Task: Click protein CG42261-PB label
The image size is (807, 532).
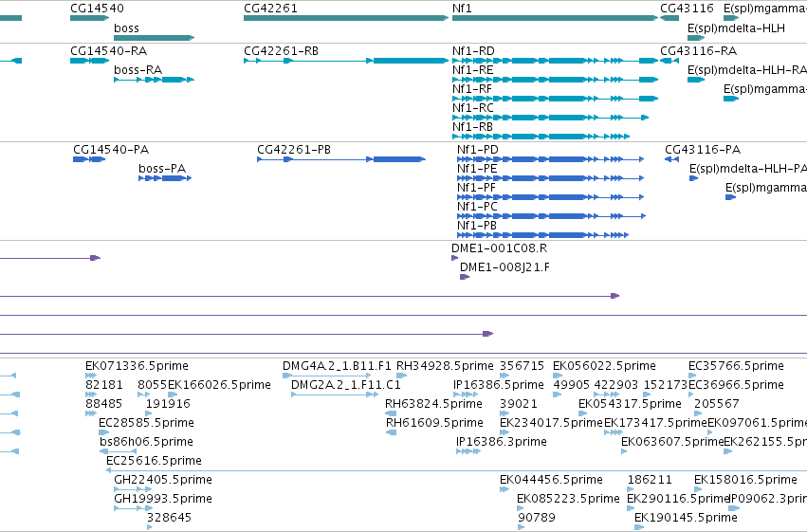Action: click(294, 150)
